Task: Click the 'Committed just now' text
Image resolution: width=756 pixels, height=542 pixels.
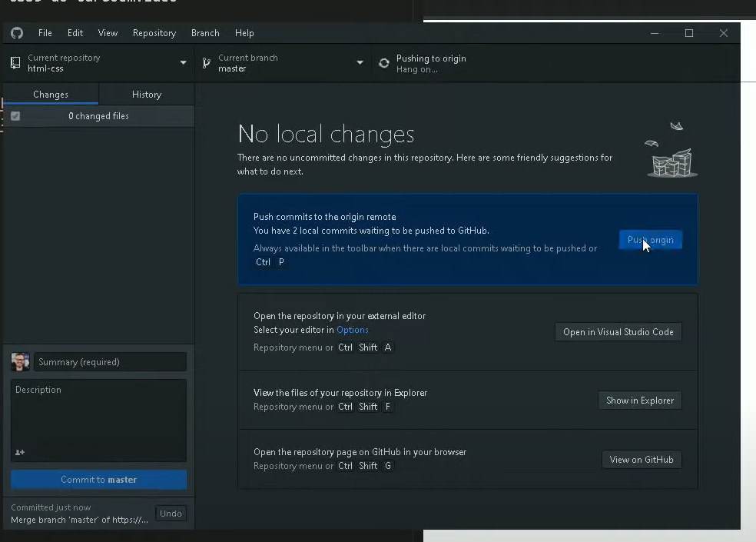Action: 51,507
